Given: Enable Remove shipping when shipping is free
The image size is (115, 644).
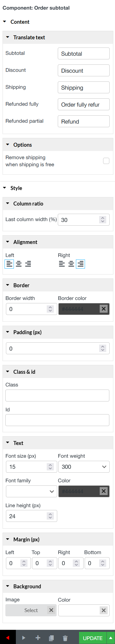Looking at the screenshot, I should click(x=106, y=161).
